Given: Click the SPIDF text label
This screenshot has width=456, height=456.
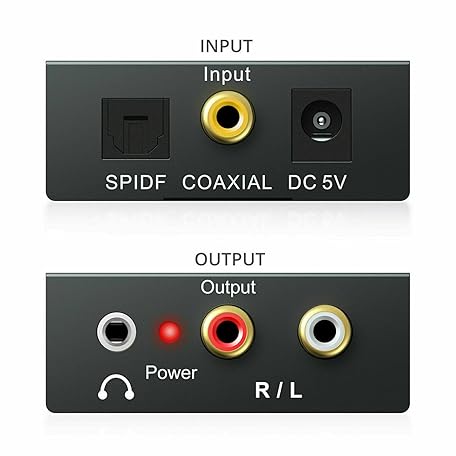Looking at the screenshot, I should [x=136, y=182].
